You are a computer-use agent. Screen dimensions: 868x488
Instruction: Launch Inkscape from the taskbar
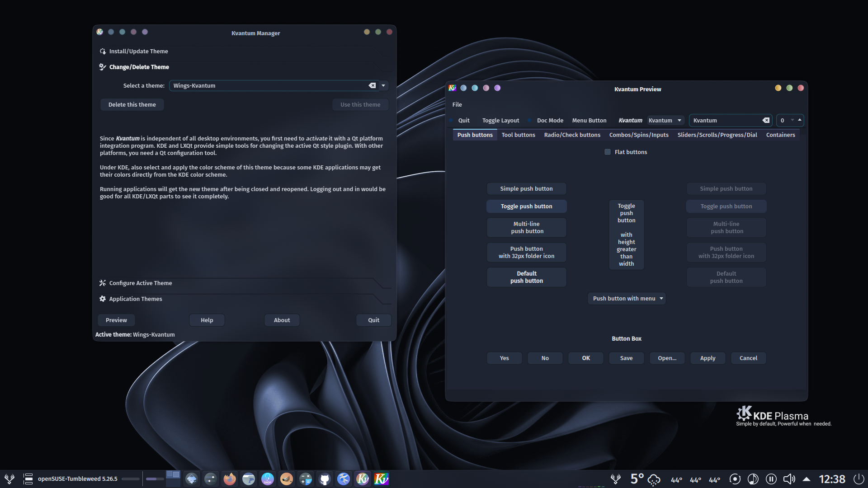[192, 479]
